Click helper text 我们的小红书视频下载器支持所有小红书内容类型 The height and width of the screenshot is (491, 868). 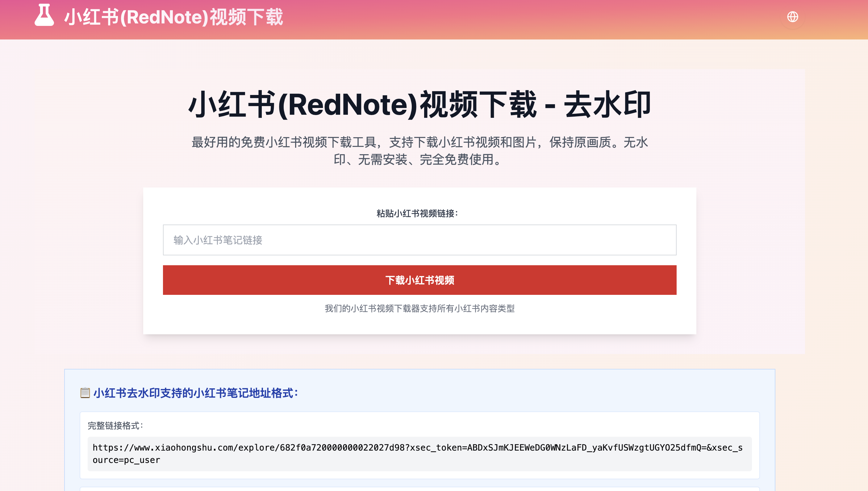tap(419, 308)
